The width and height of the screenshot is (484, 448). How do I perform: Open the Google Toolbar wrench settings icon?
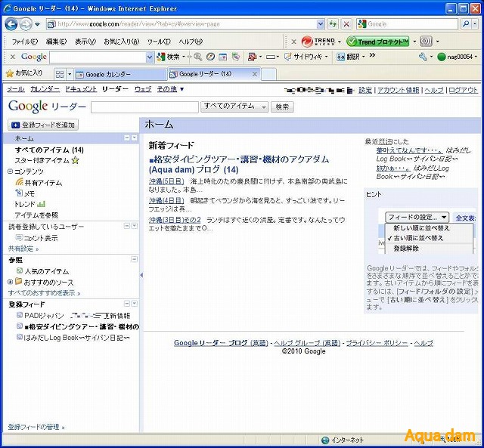(x=423, y=57)
